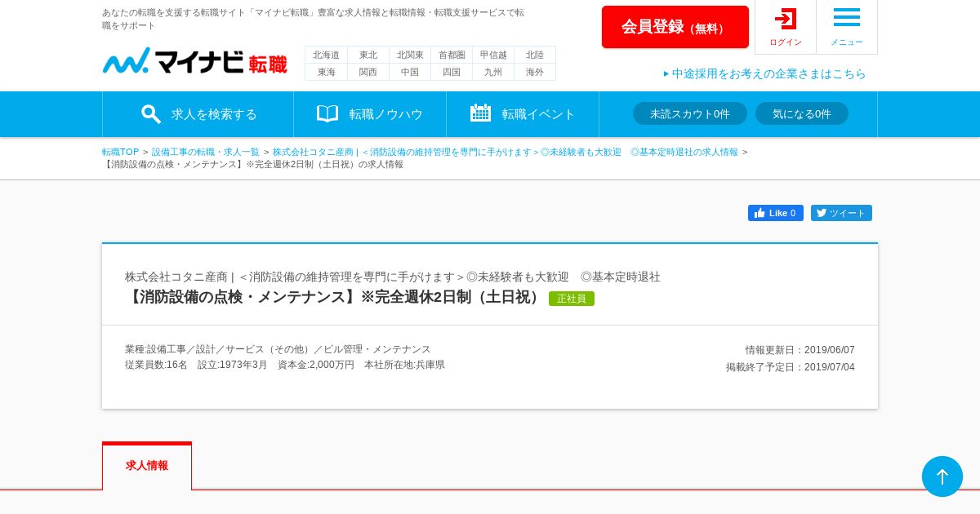Open 気になる0件 pill

802,113
